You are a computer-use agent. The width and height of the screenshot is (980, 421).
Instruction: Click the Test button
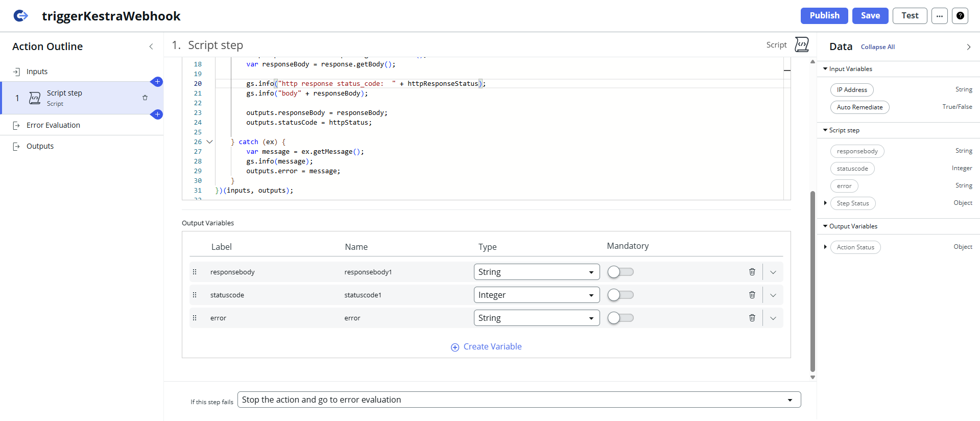(910, 16)
